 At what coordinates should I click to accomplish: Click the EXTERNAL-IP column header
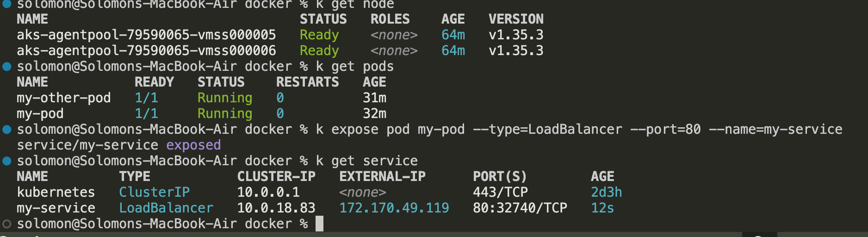[x=382, y=176]
